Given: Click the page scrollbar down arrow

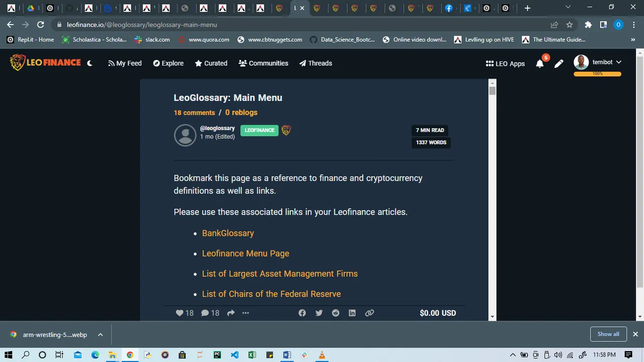Looking at the screenshot, I should point(640,317).
